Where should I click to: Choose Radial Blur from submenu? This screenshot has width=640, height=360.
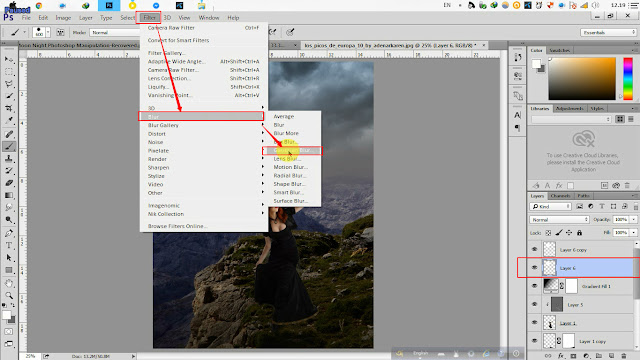(290, 176)
